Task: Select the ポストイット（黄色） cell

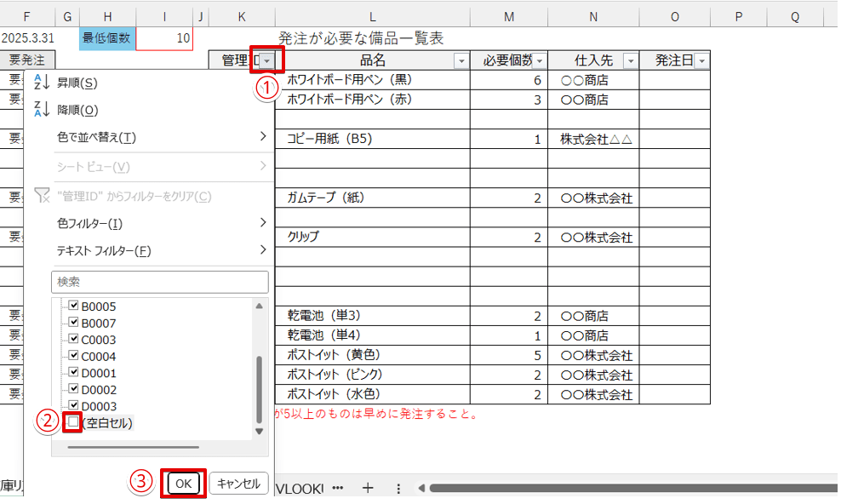Action: [373, 355]
